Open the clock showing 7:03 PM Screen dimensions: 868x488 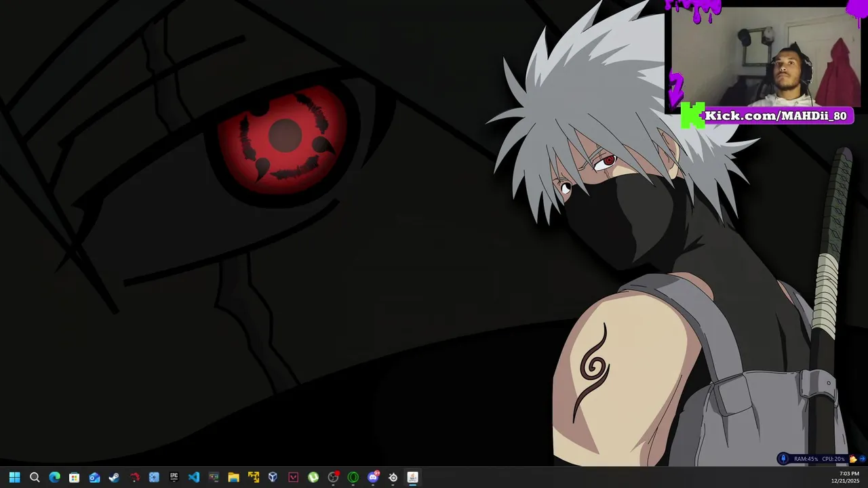(x=850, y=474)
